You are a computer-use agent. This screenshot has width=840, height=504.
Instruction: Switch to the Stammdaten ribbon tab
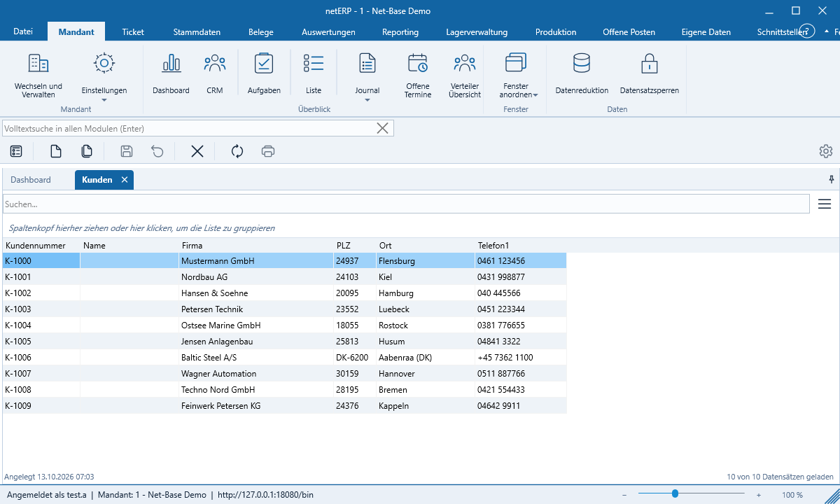point(197,31)
